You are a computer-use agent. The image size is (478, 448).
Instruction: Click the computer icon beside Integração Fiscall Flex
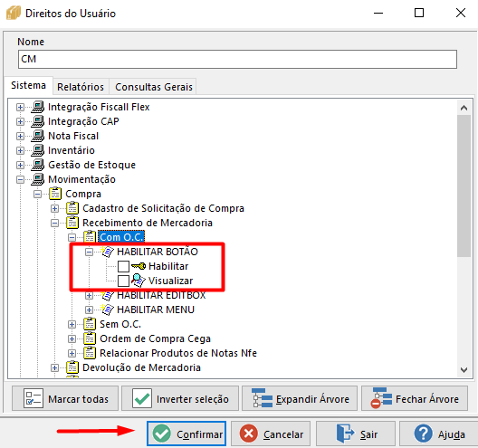pos(38,107)
